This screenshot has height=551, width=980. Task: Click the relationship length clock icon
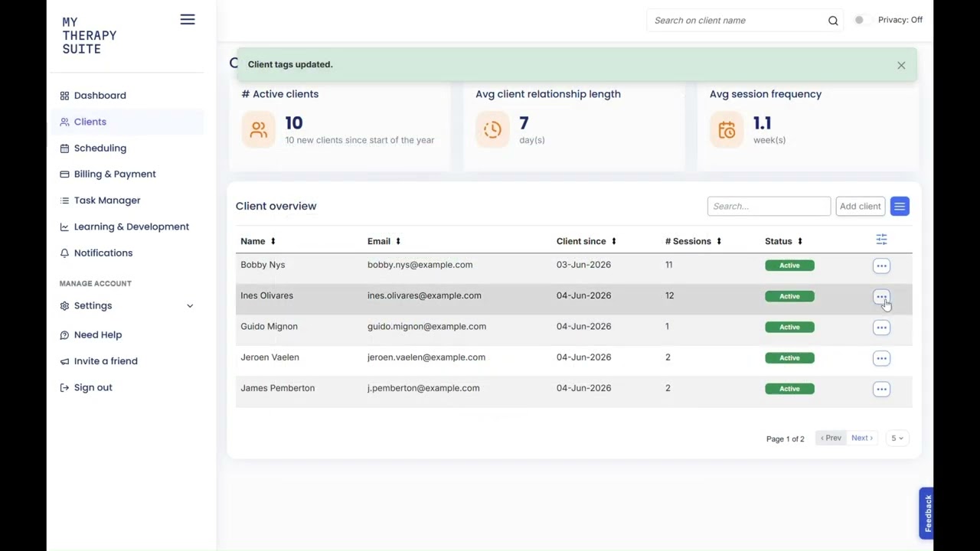tap(492, 130)
